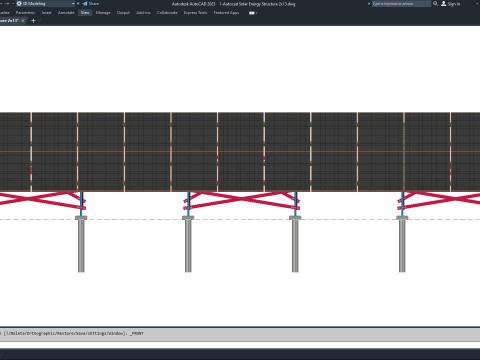Open the Add-ins ribbon tab

[143, 13]
